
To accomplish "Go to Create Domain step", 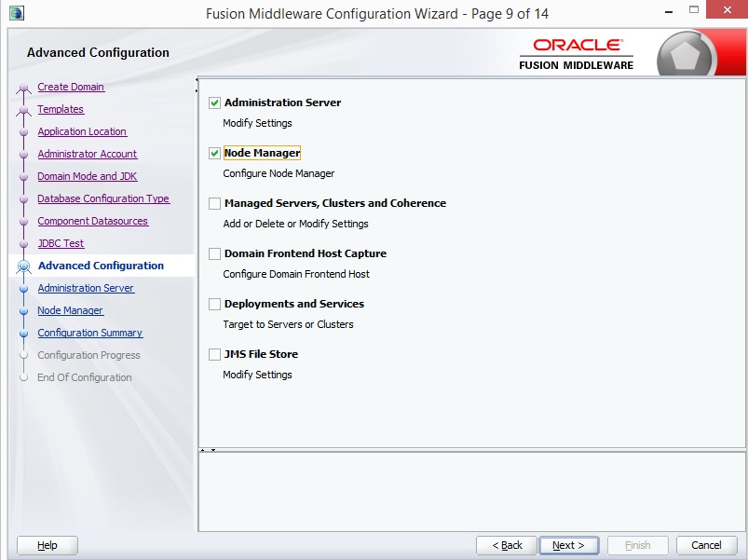I will [71, 87].
